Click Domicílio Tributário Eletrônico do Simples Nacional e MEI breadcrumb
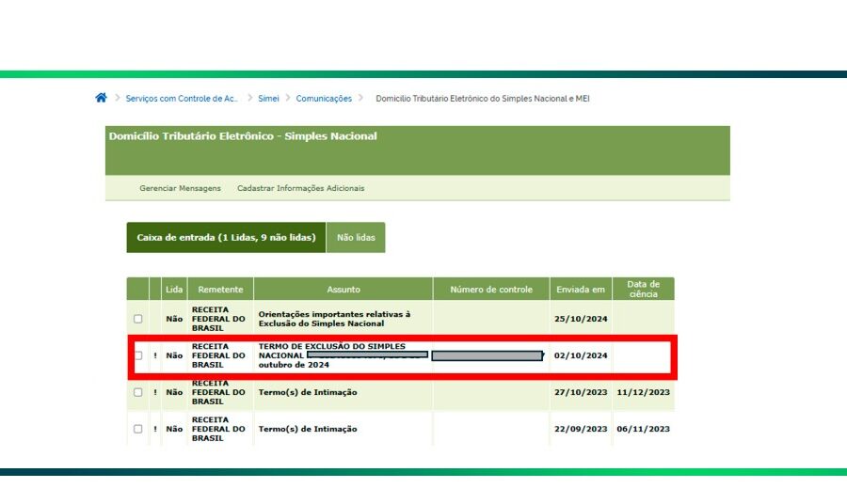This screenshot has height=504, width=847. (483, 98)
